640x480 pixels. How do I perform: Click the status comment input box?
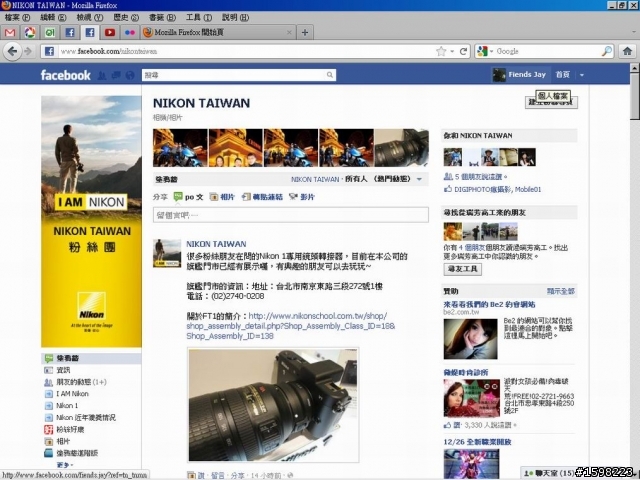point(291,215)
